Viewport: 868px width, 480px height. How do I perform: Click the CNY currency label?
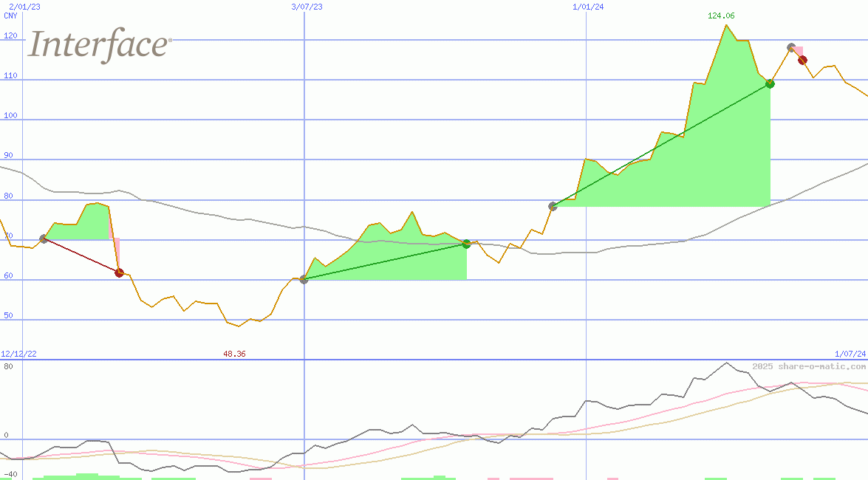(x=10, y=16)
